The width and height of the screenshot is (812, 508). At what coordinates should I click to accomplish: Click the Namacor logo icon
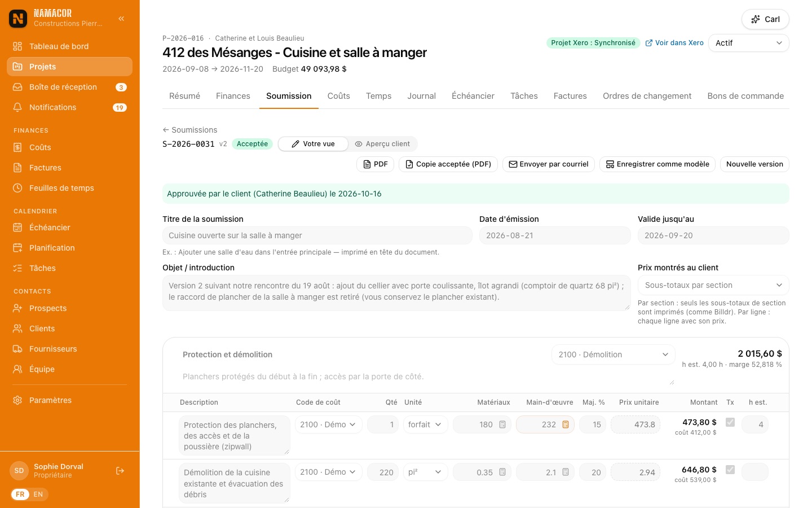(18, 19)
